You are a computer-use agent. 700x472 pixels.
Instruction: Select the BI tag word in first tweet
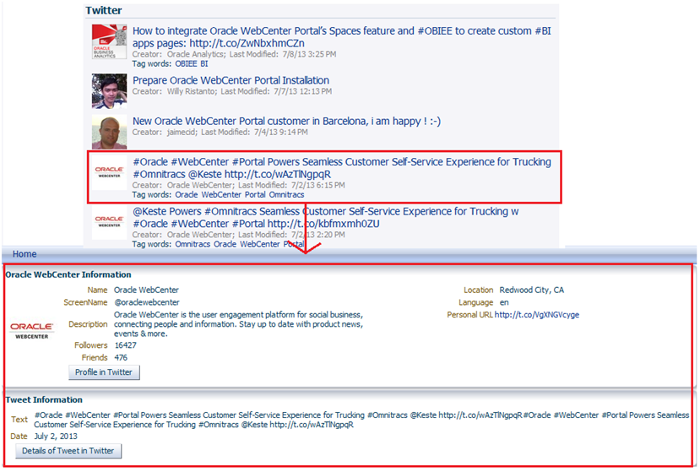204,64
